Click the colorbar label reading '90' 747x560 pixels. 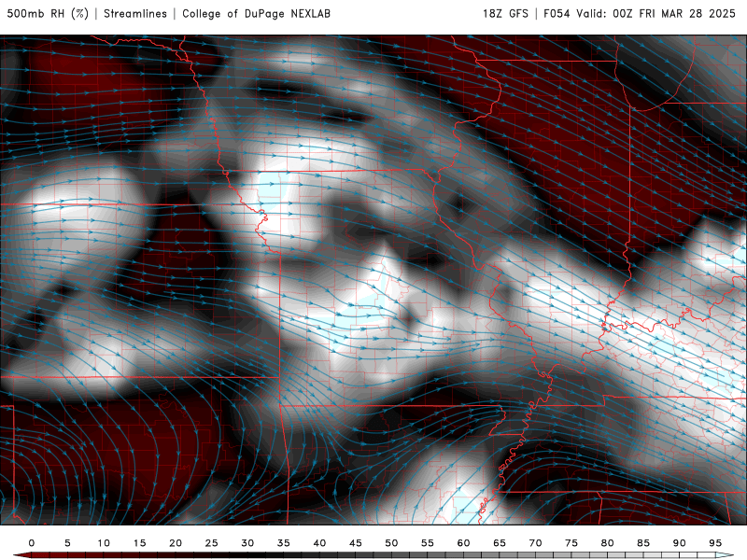[x=679, y=543]
